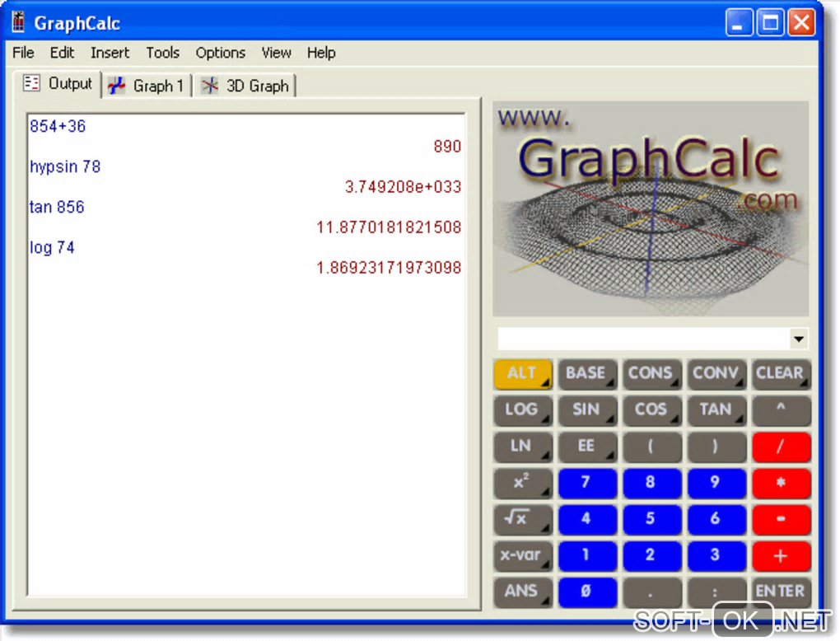The image size is (840, 641).
Task: Click the red multiply key
Action: [x=781, y=483]
